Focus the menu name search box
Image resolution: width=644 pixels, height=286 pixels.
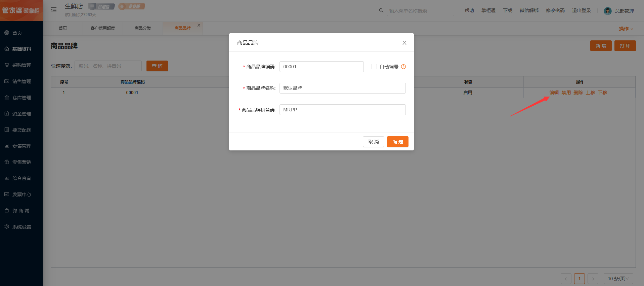click(x=421, y=11)
